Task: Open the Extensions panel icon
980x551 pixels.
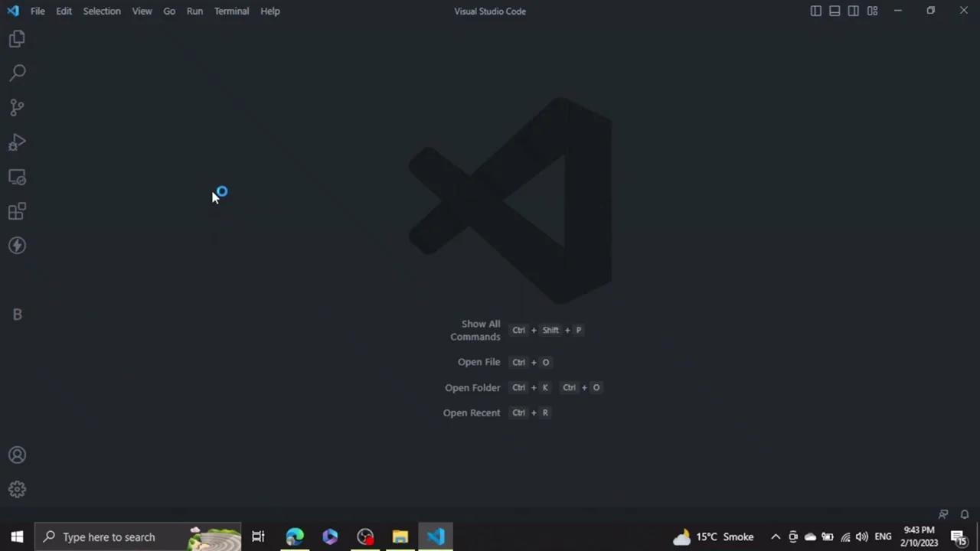Action: pyautogui.click(x=17, y=211)
